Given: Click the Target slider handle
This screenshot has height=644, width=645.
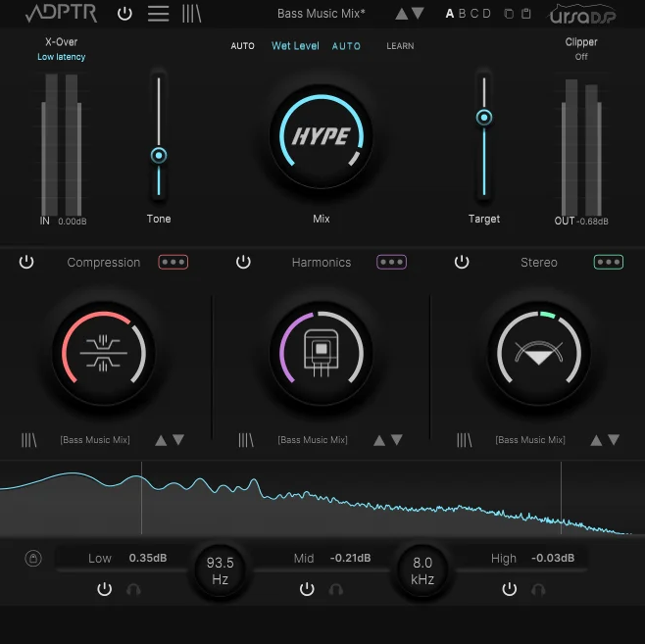Looking at the screenshot, I should [484, 118].
